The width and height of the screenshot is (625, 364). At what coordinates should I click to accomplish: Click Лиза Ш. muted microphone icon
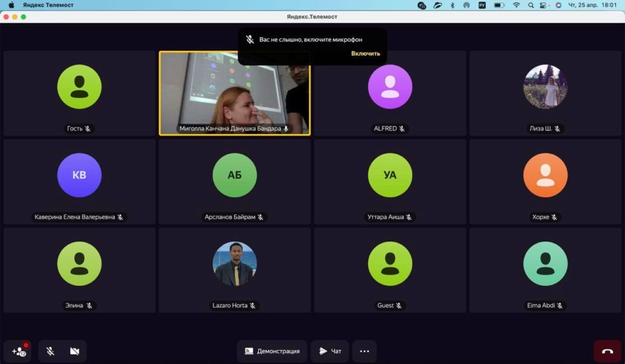click(x=557, y=129)
